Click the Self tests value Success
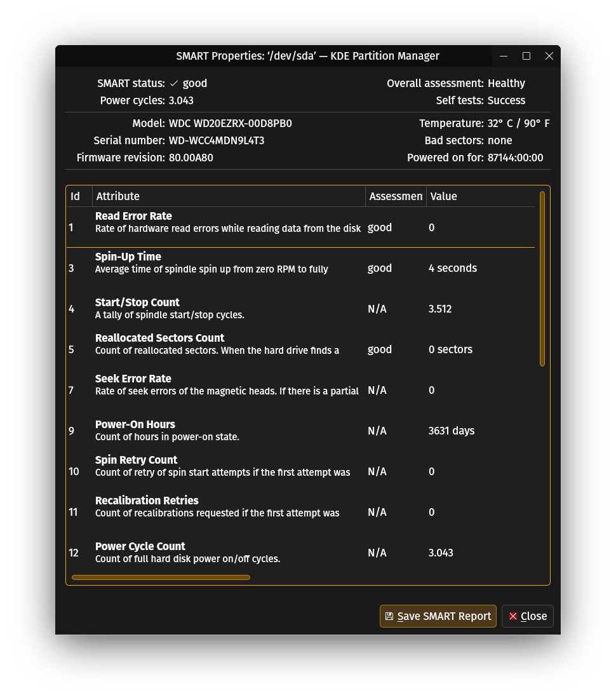616x700 pixels. (x=506, y=100)
